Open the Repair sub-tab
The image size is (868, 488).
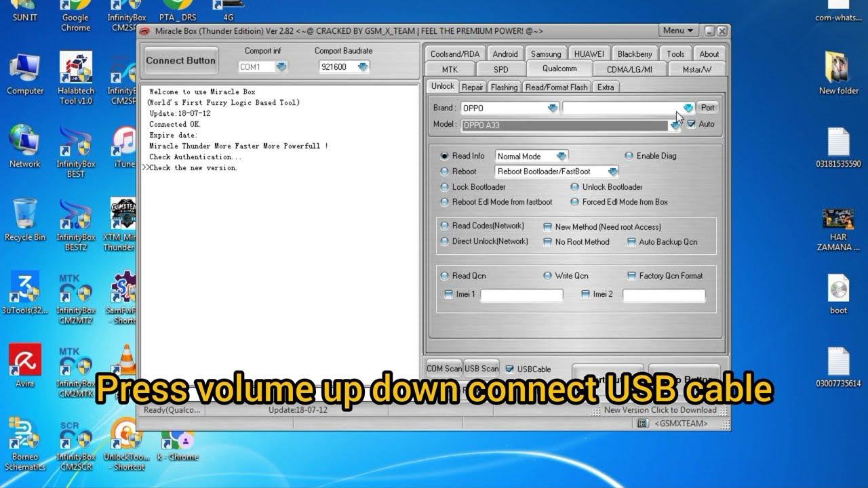473,87
